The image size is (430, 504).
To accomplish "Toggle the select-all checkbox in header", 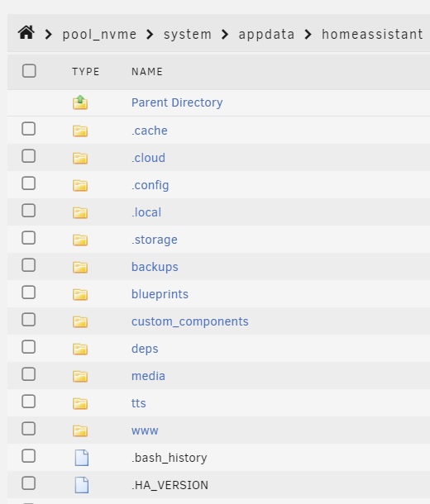I will pos(29,71).
